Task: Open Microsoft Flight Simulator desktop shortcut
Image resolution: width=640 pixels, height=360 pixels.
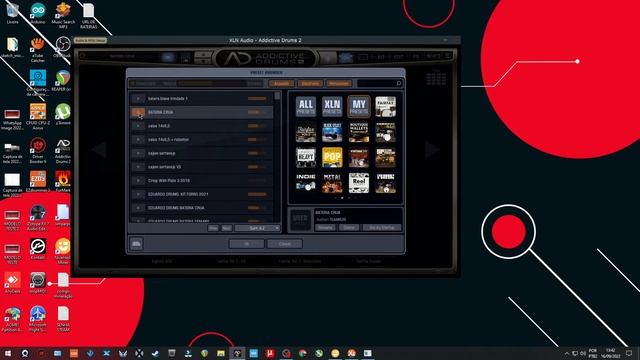Action: click(38, 319)
